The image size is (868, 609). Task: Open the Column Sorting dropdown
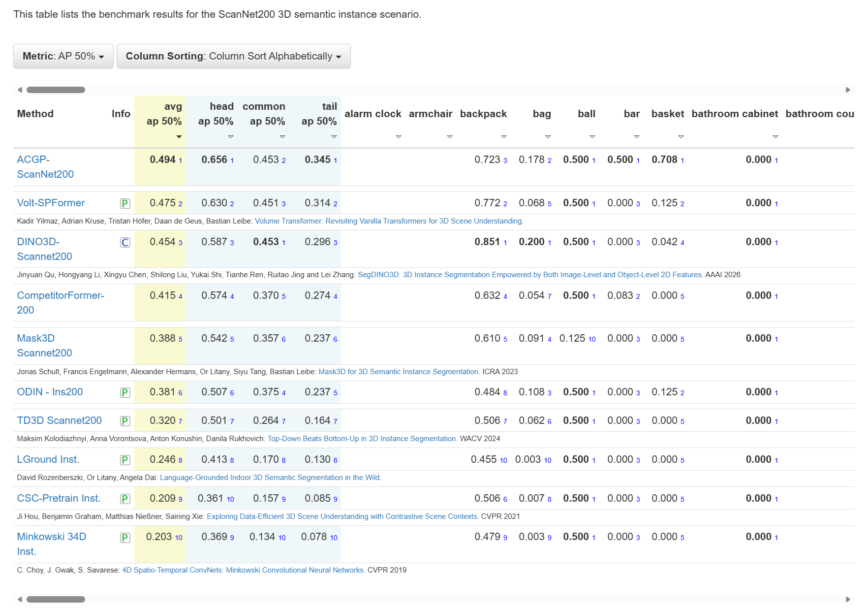pos(234,56)
